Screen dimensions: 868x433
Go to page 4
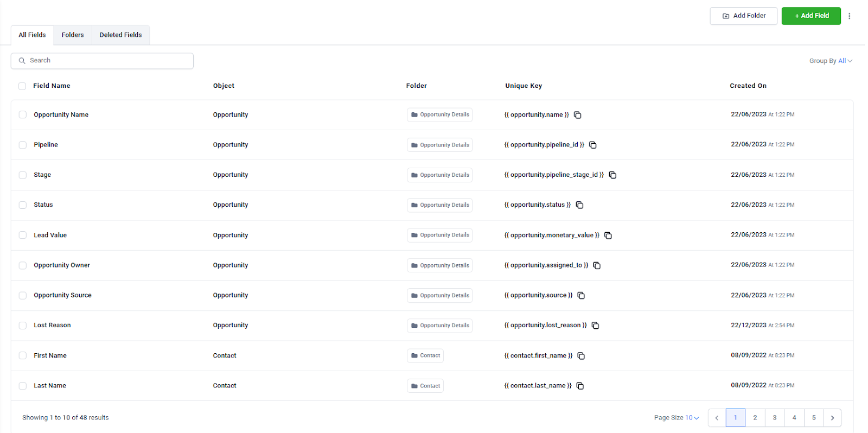point(794,418)
